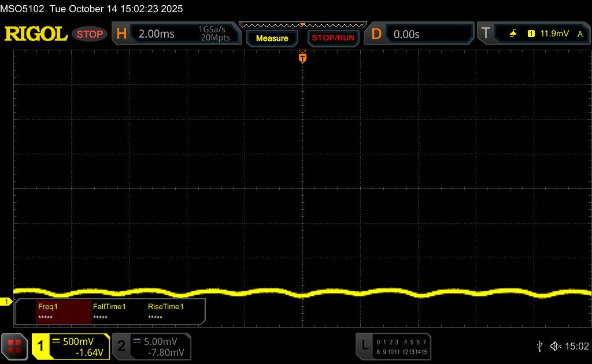This screenshot has height=364, width=592.
Task: Click the RIGOL logo
Action: pyautogui.click(x=36, y=34)
